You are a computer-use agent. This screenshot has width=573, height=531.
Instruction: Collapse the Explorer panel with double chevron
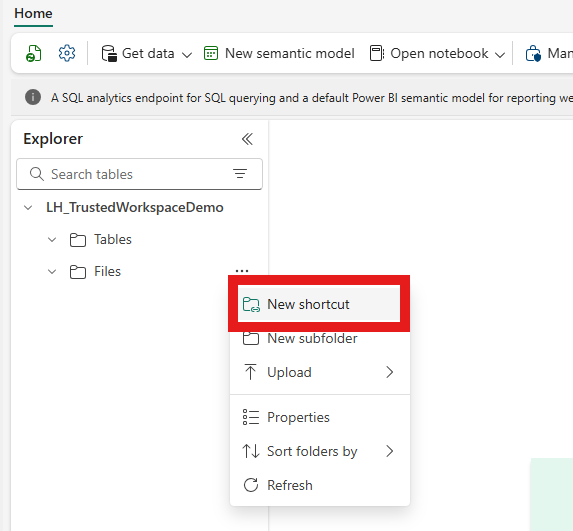click(x=247, y=139)
